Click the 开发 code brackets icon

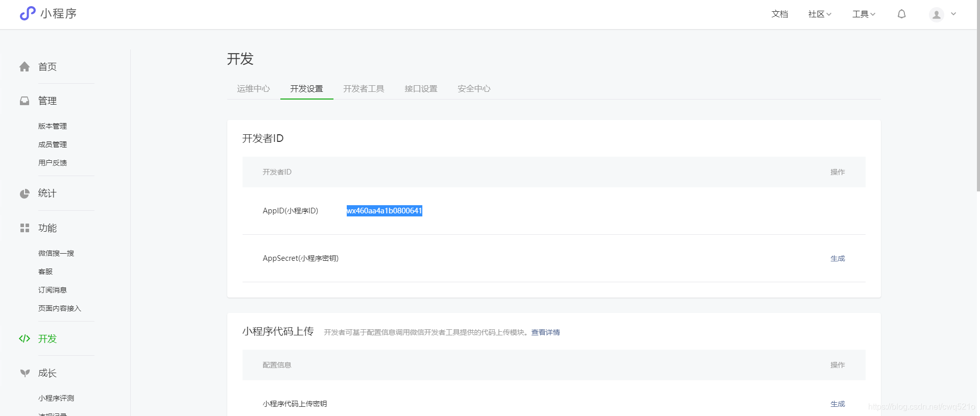(x=25, y=338)
